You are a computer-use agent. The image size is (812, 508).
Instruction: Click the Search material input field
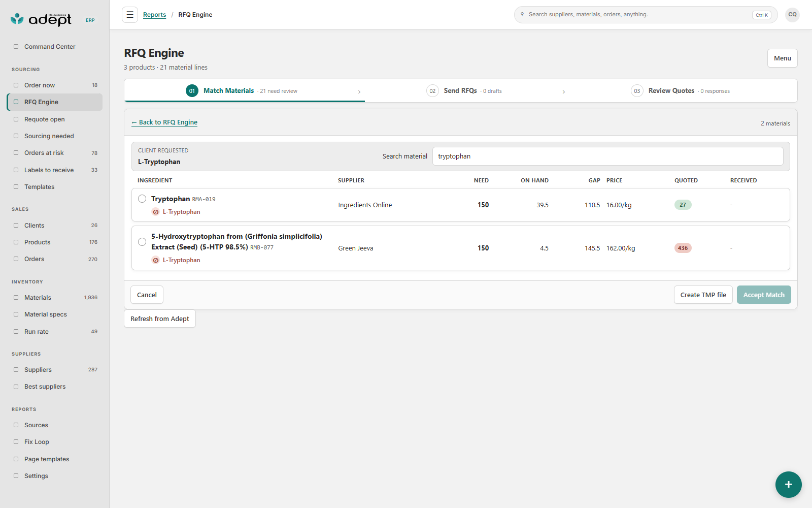pyautogui.click(x=607, y=156)
